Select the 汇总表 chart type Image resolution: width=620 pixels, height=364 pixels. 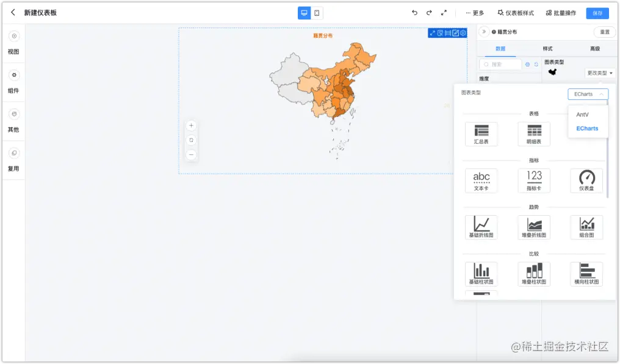481,134
